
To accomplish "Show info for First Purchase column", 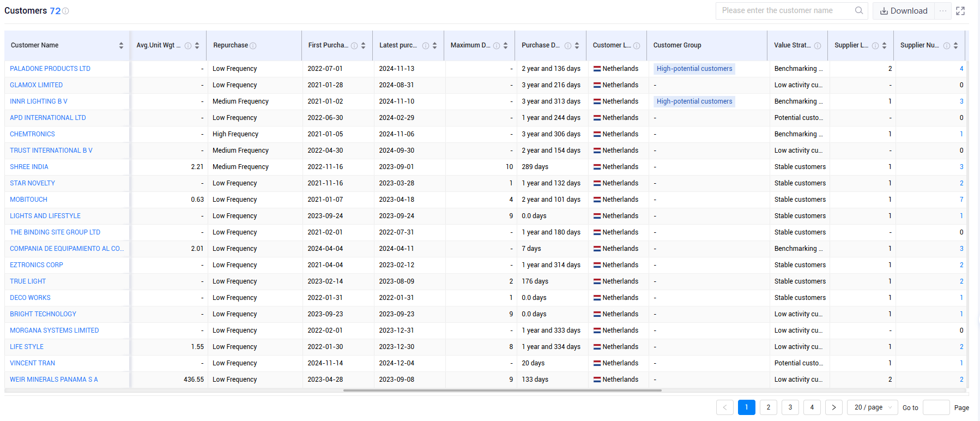I will click(354, 46).
